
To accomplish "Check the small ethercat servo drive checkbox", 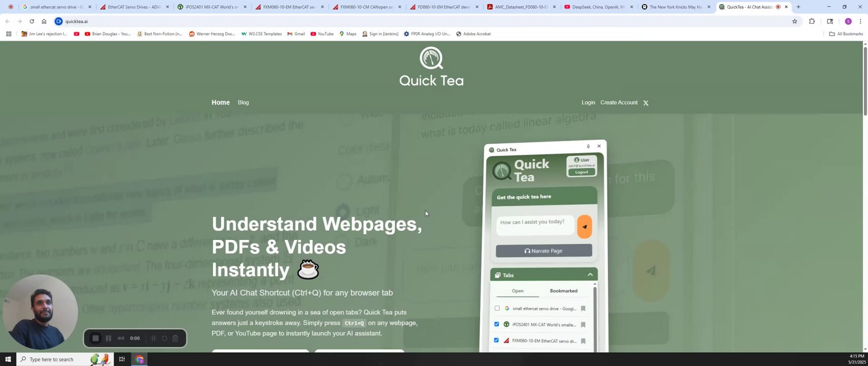I will (x=497, y=308).
